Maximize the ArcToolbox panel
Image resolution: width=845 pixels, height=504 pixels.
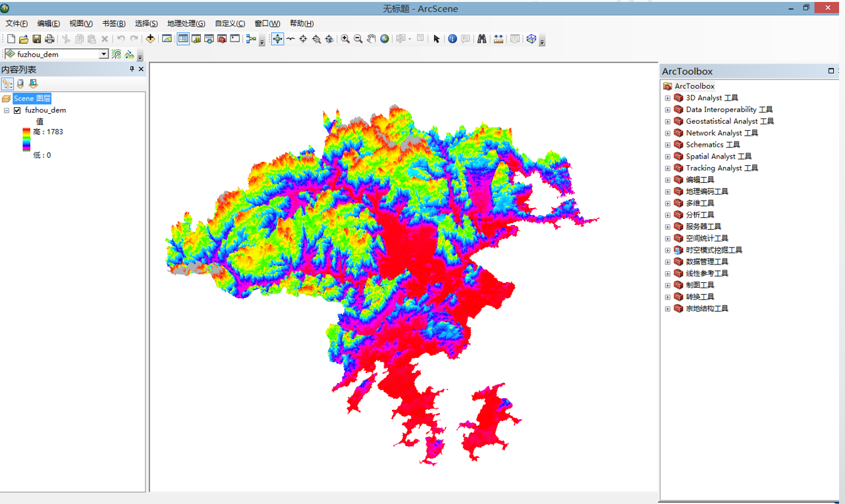tap(831, 71)
